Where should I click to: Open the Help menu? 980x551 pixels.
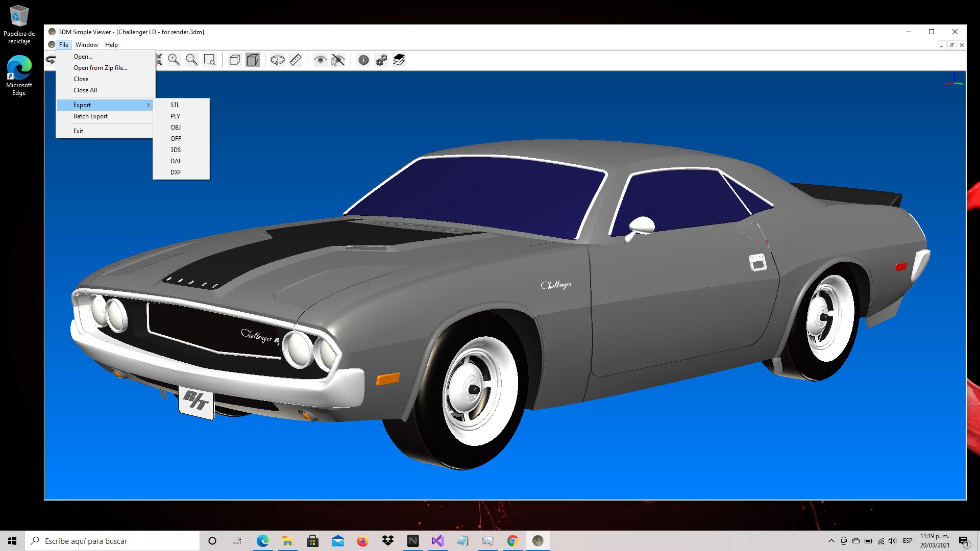tap(111, 45)
